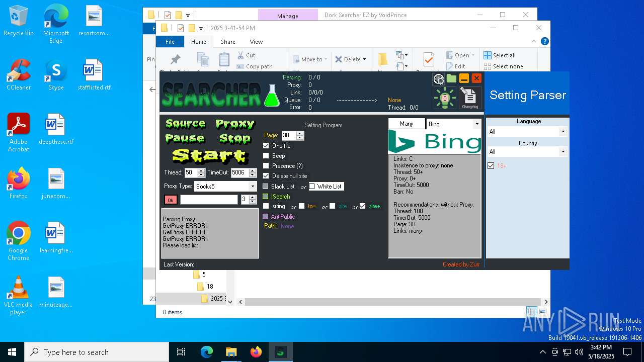Viewport: 644px width, 362px height.
Task: Open the Language dropdown
Action: (x=562, y=132)
